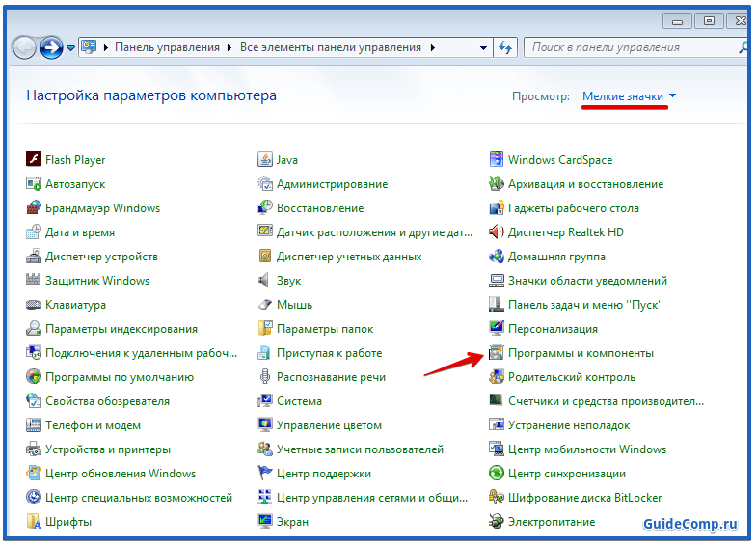
Task: Click the Java coffee cup icon
Action: tap(264, 159)
